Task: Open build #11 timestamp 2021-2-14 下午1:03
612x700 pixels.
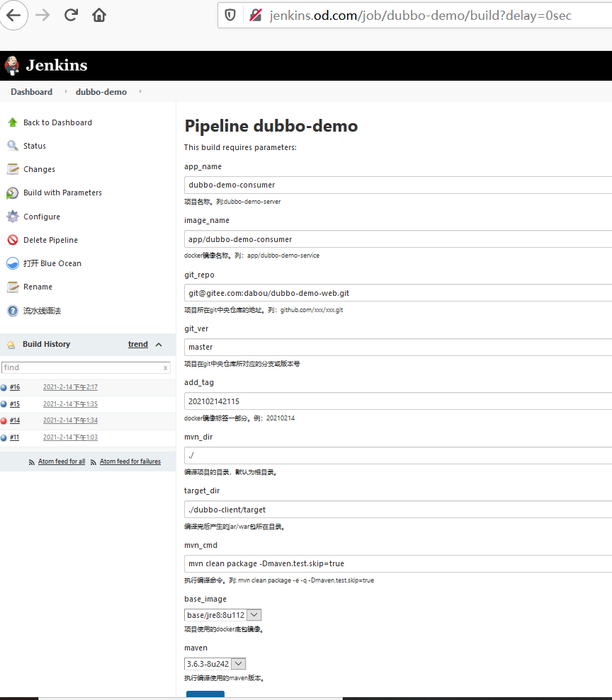Action: 70,437
